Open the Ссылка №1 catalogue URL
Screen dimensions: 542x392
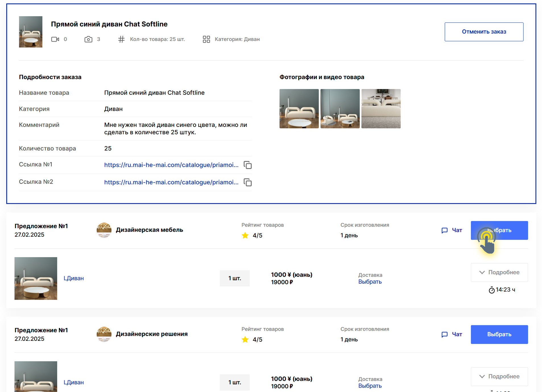(171, 165)
